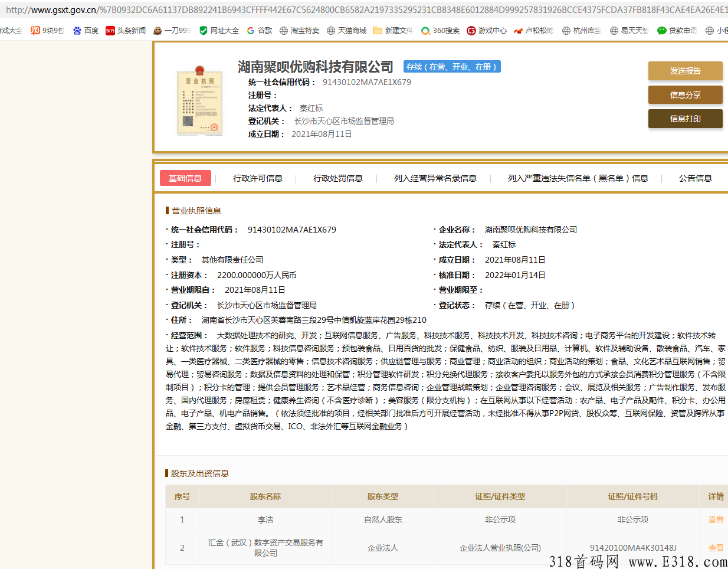This screenshot has height=569, width=728.
Task: Open the 百度 bookmark
Action: coord(86,30)
